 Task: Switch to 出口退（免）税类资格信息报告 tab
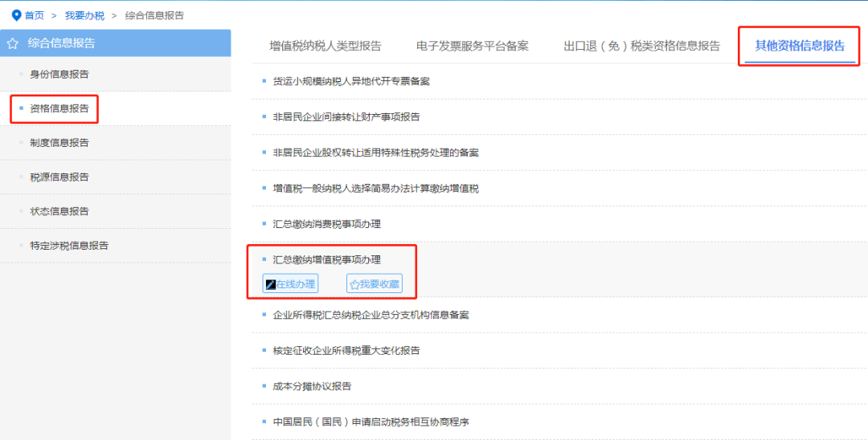[641, 46]
